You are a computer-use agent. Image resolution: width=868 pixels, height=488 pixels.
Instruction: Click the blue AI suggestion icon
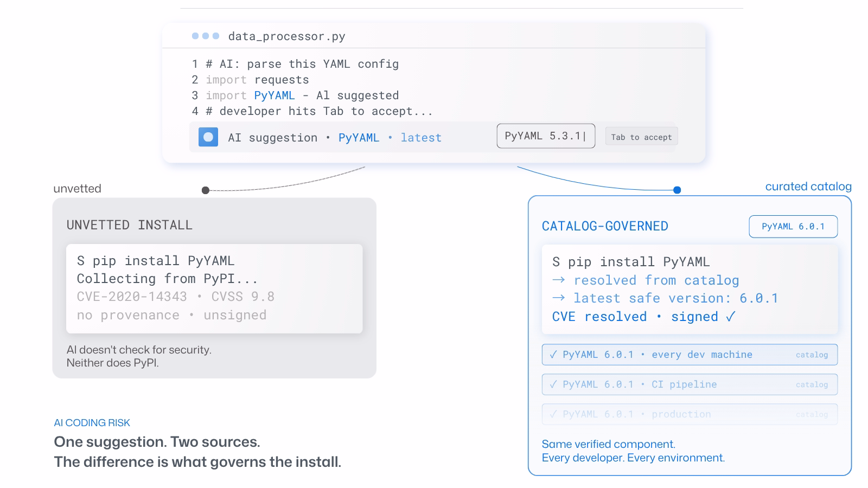[208, 137]
